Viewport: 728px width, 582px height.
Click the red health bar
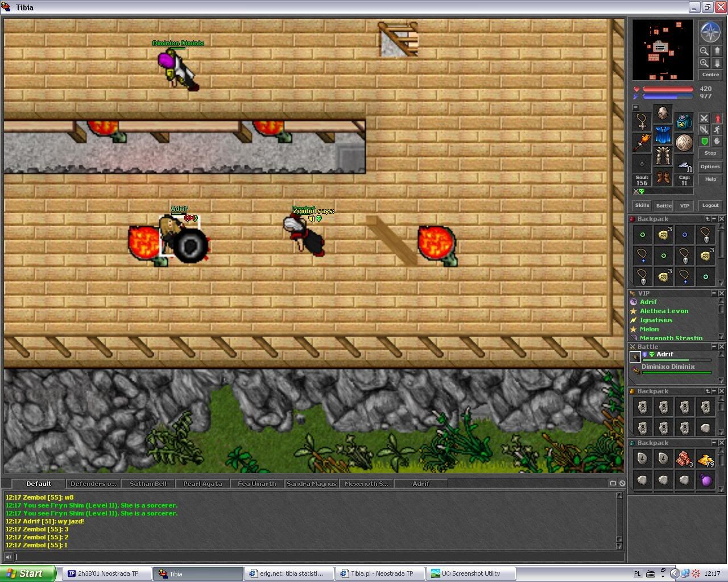pyautogui.click(x=668, y=89)
